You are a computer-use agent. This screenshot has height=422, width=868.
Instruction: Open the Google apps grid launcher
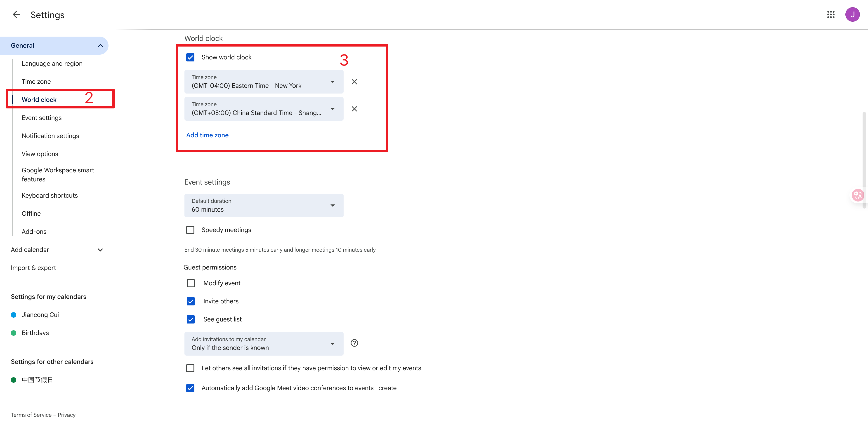[831, 14]
